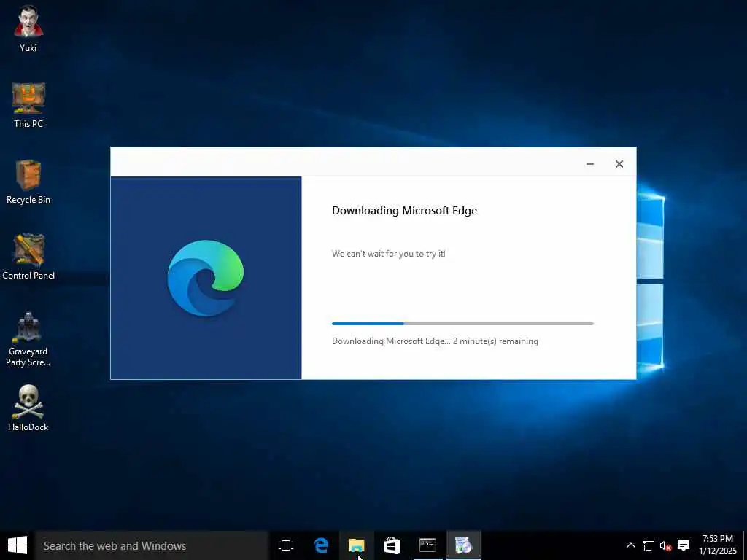The image size is (747, 560).
Task: Select the Graveyard Party Screensaver icon
Action: tap(28, 339)
